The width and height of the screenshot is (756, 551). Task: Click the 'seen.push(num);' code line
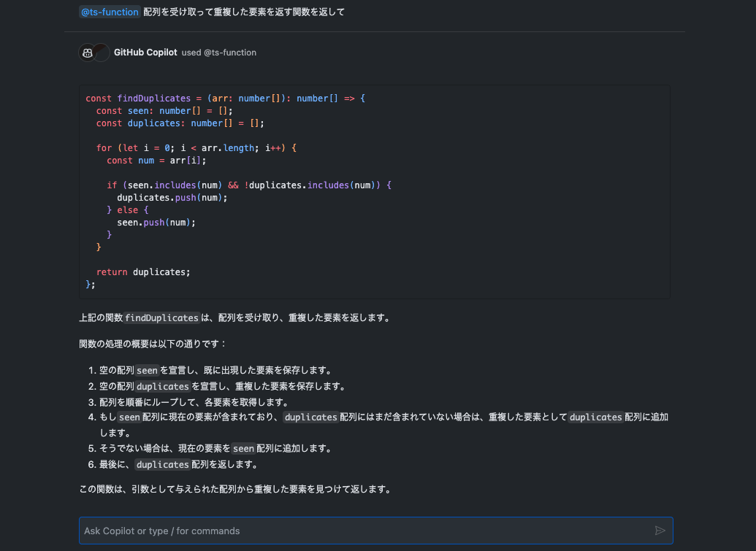pos(156,223)
